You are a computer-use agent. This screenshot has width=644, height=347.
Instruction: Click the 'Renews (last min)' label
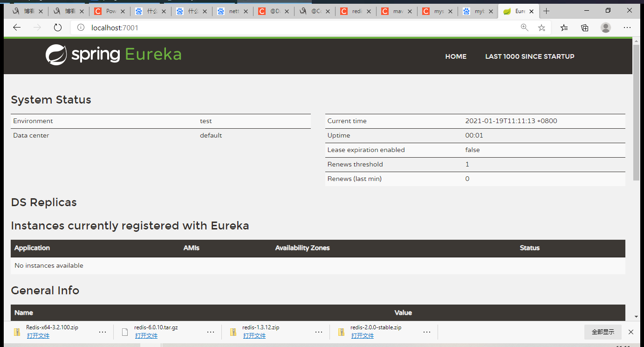click(x=355, y=179)
